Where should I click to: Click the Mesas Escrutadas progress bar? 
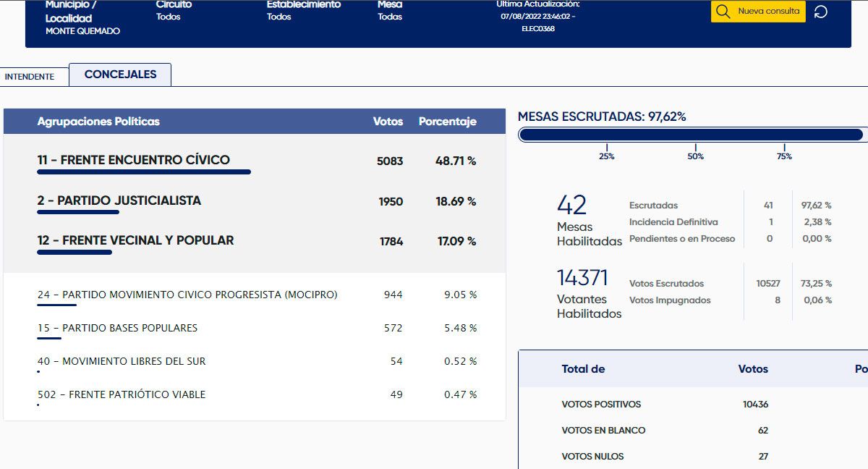tap(691, 135)
